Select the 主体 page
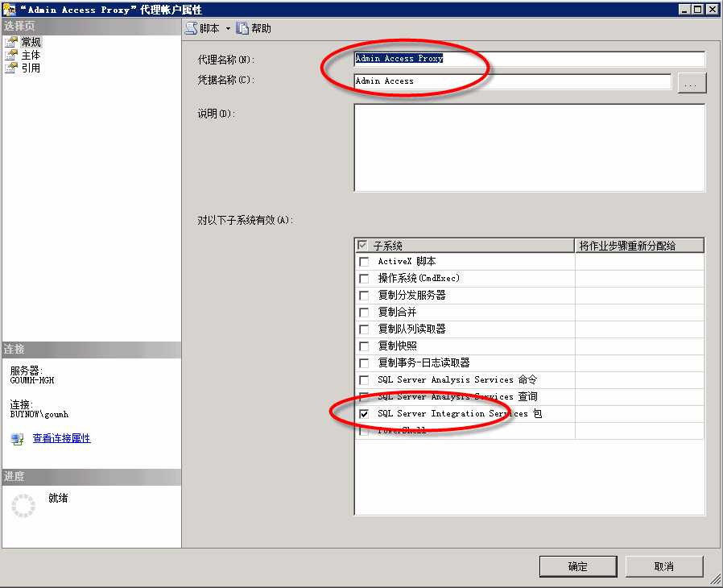 [31, 56]
